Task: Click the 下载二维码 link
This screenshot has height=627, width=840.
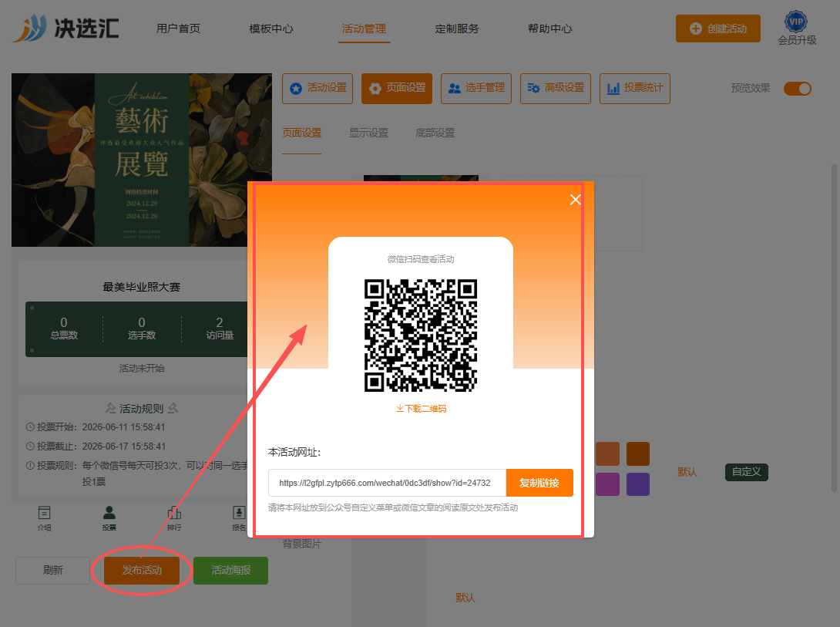Action: pyautogui.click(x=421, y=408)
